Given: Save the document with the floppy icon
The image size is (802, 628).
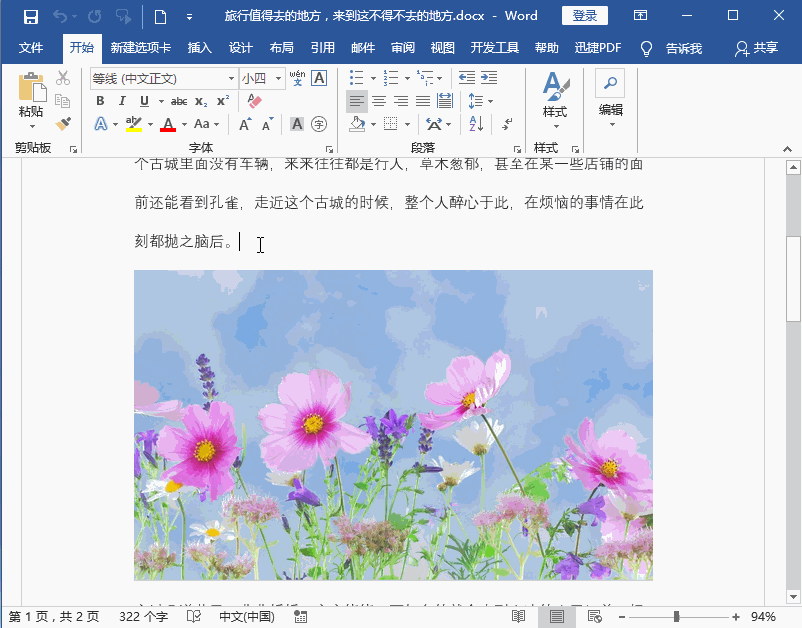Looking at the screenshot, I should 31,17.
